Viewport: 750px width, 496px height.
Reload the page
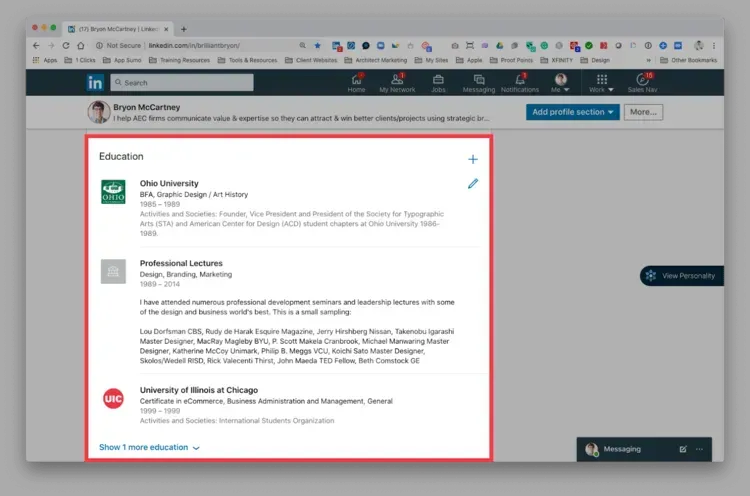point(66,45)
